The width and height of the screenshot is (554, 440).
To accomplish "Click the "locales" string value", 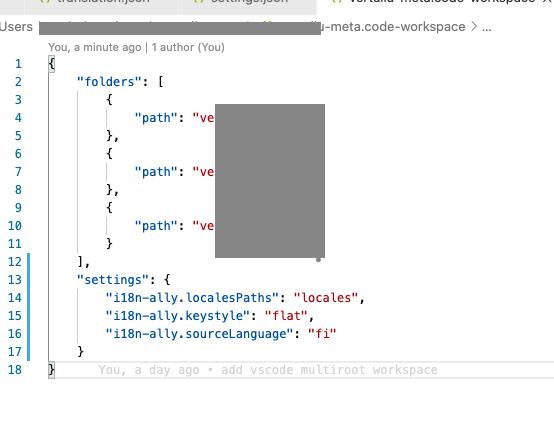I will [x=326, y=298].
